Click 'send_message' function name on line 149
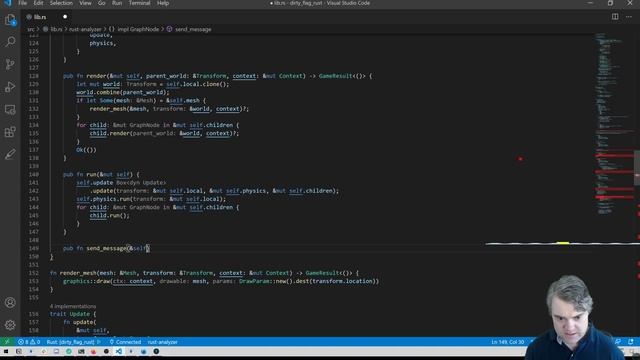 pos(106,248)
